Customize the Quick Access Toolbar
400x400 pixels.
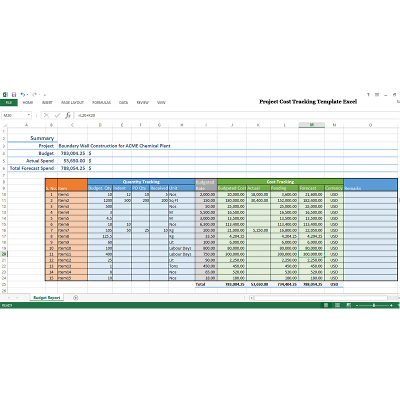[x=45, y=95]
